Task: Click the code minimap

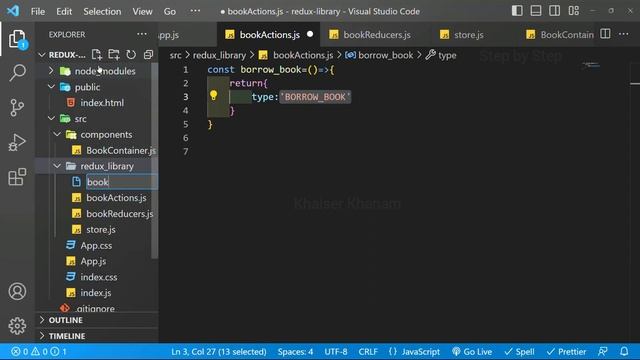Action: (x=591, y=65)
